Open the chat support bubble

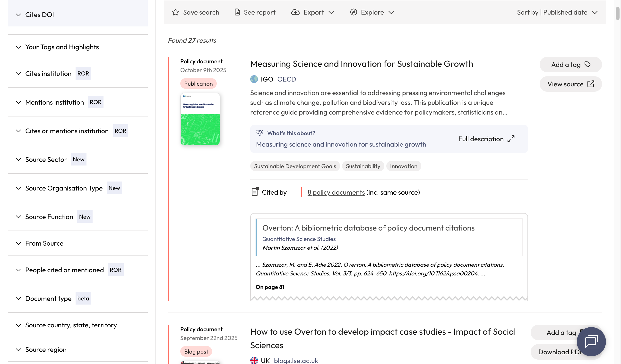pyautogui.click(x=591, y=341)
